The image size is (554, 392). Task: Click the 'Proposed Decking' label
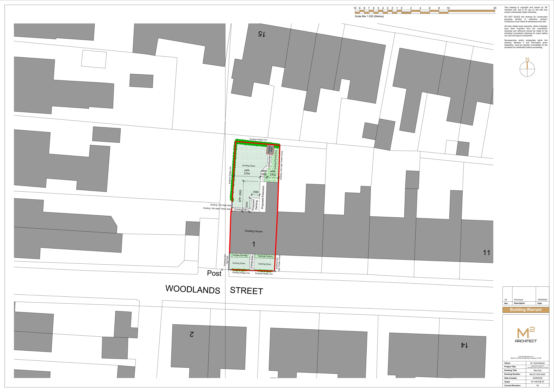click(255, 205)
